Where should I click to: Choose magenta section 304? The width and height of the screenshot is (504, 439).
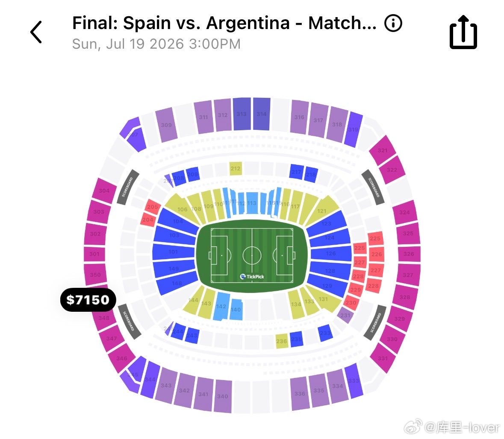click(104, 191)
